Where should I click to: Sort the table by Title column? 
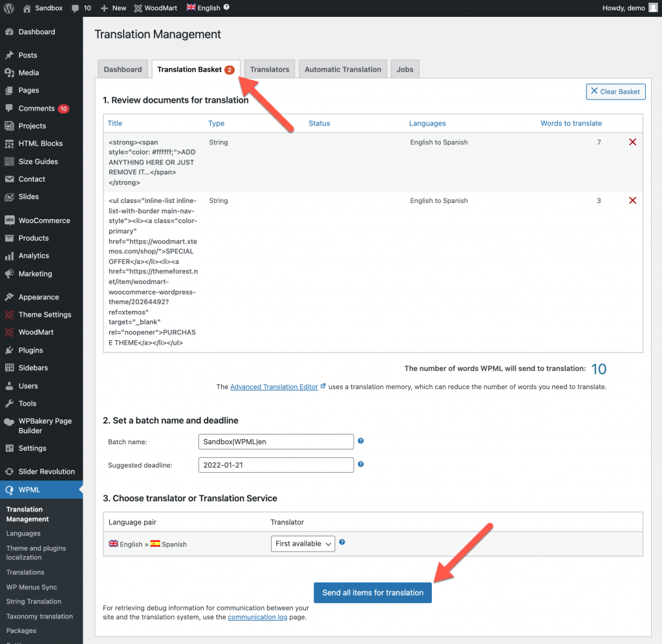coord(115,123)
